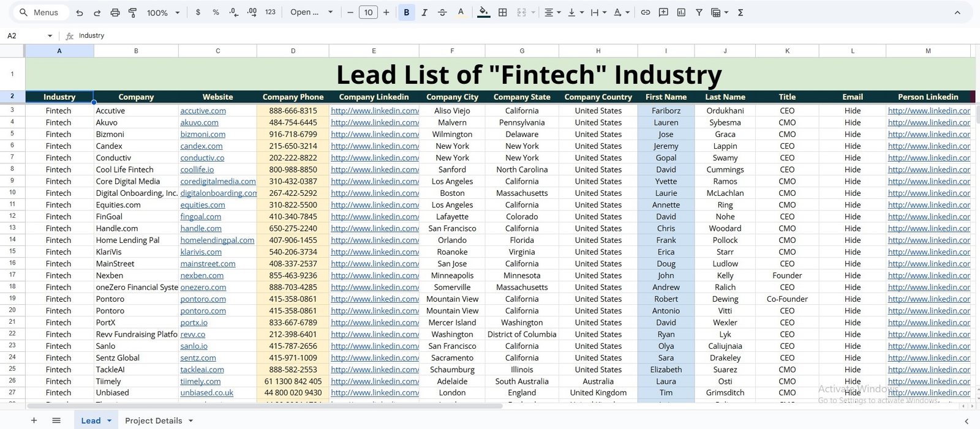Click the Undo icon

[80, 12]
